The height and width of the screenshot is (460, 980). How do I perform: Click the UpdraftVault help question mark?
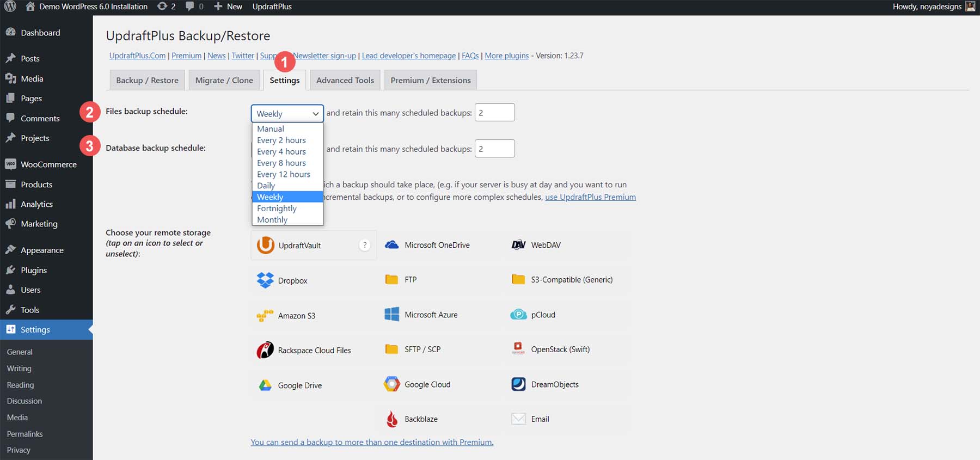(365, 246)
